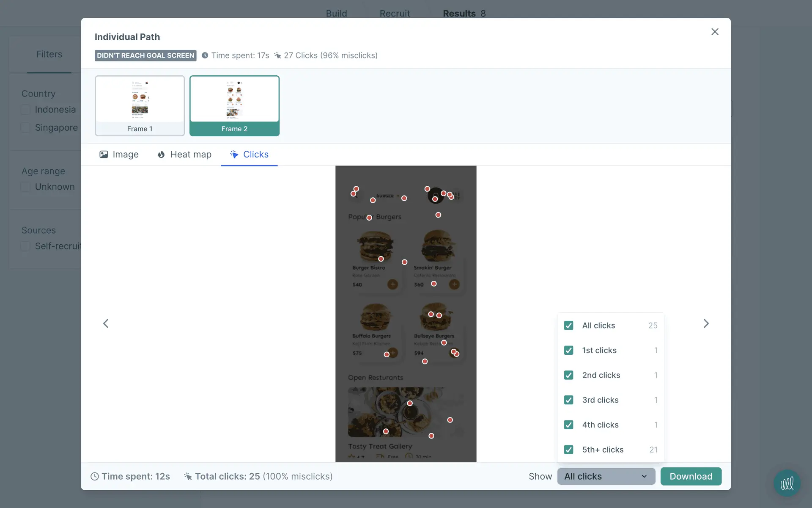The image size is (812, 508).
Task: Close the Individual Path dialog
Action: [715, 32]
